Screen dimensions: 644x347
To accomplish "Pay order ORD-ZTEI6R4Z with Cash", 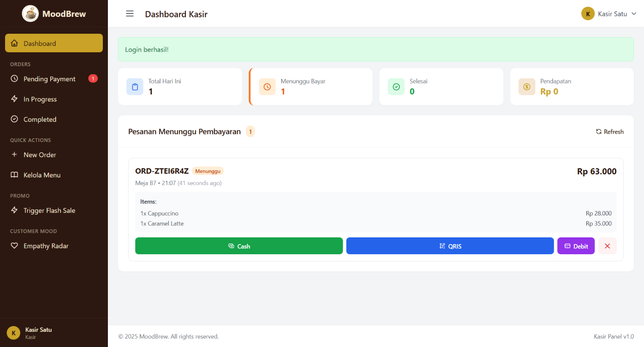I will (x=239, y=246).
